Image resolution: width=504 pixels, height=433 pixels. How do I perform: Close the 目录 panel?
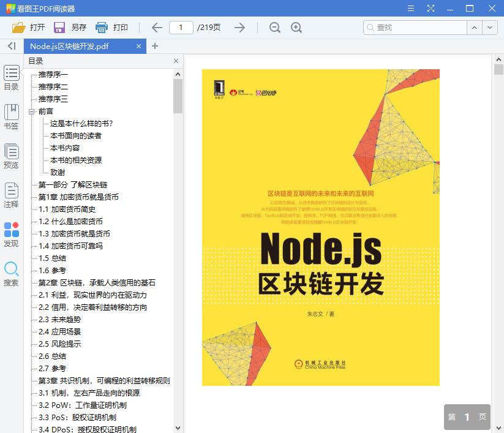[x=176, y=61]
